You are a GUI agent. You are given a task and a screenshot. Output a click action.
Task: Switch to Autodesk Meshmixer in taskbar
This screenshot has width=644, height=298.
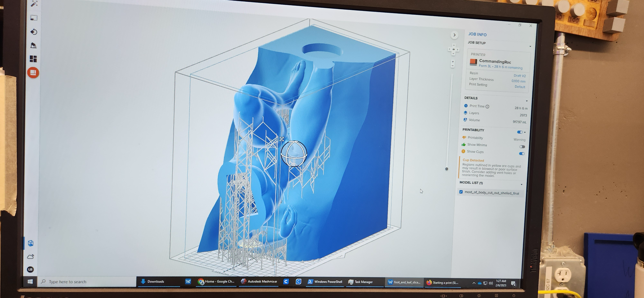[259, 281]
